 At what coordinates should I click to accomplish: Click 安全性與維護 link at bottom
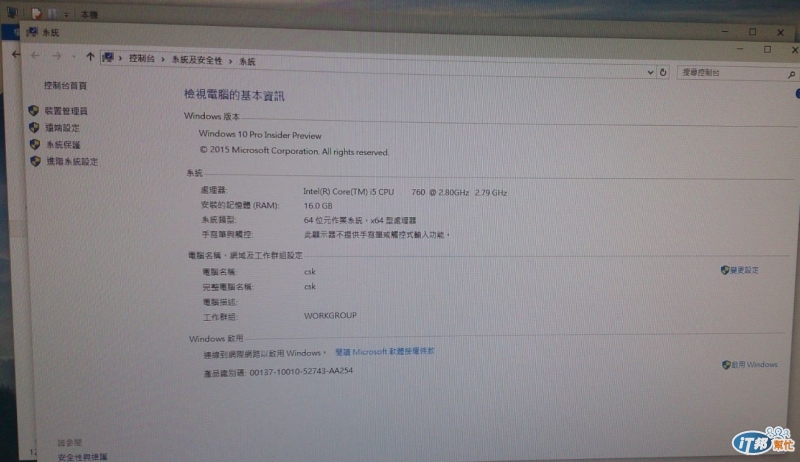click(x=83, y=457)
